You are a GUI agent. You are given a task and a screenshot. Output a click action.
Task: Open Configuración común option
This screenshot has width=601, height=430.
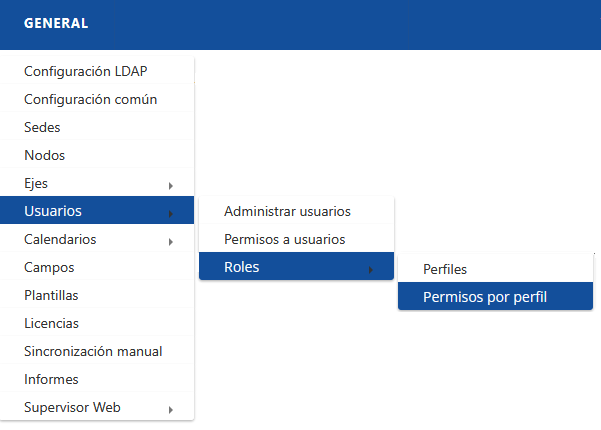pyautogui.click(x=90, y=99)
